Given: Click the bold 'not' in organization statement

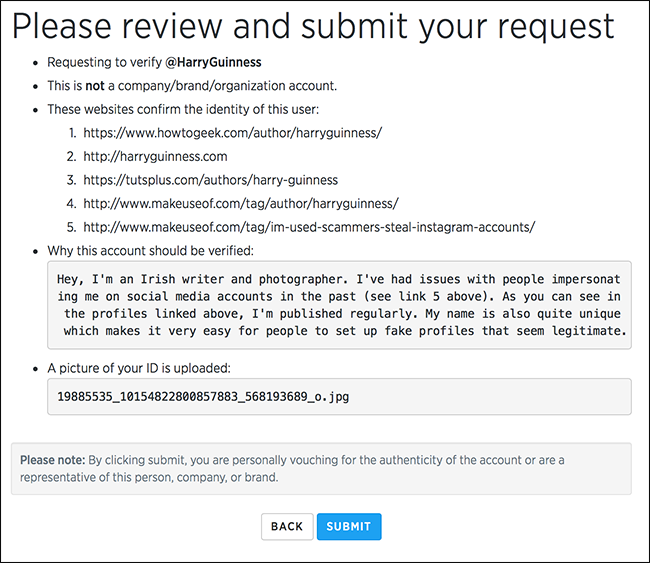Looking at the screenshot, I should click(95, 86).
